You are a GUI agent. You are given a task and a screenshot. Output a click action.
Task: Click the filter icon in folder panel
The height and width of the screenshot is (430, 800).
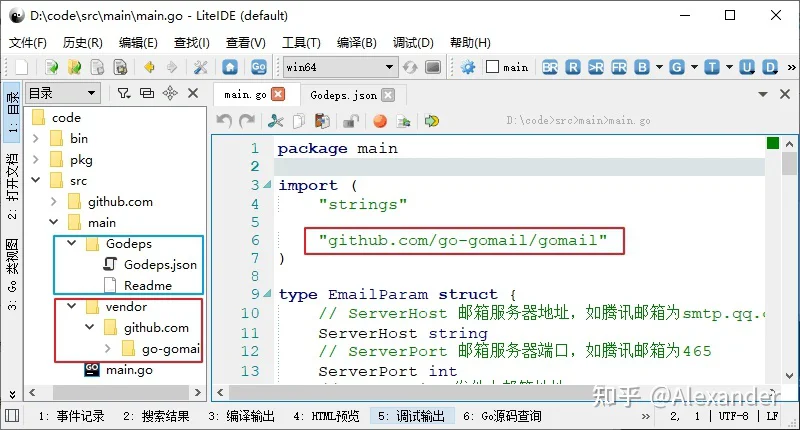click(x=123, y=93)
